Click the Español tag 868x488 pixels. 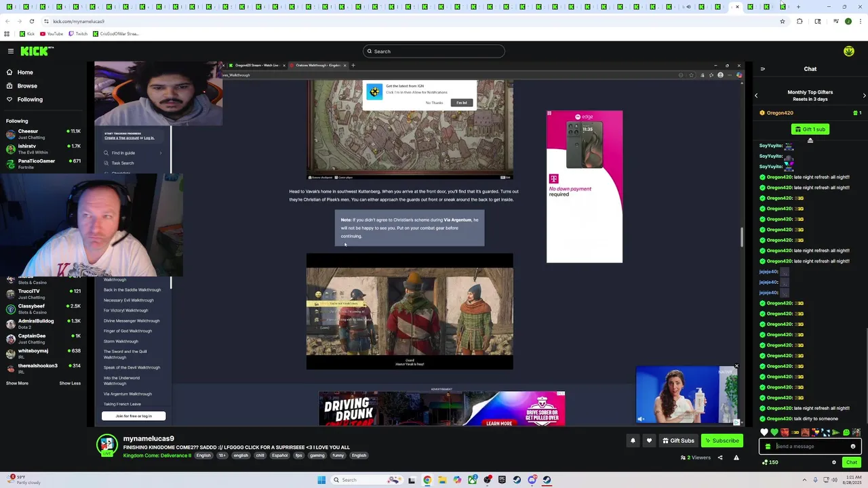click(280, 455)
